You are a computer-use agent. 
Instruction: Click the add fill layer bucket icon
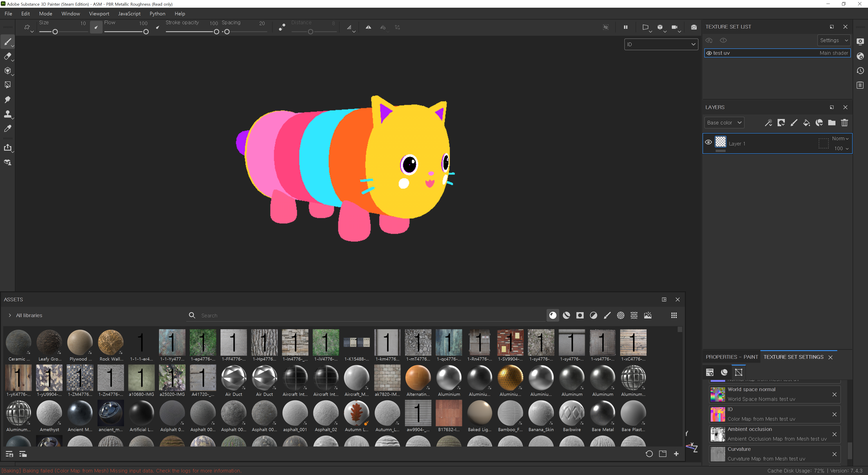coord(806,123)
